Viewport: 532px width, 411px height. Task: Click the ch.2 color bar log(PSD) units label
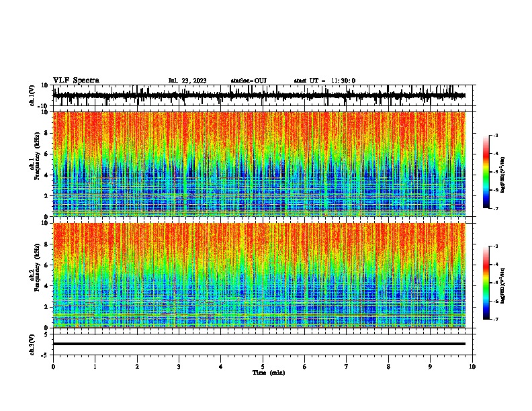pos(502,285)
